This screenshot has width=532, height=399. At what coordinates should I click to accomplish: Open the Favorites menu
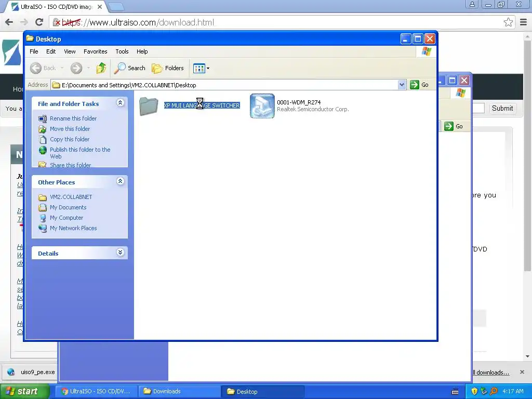96,51
